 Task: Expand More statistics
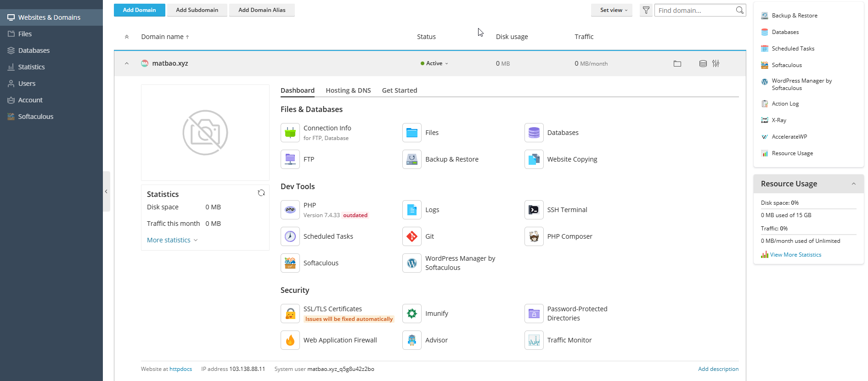[172, 240]
